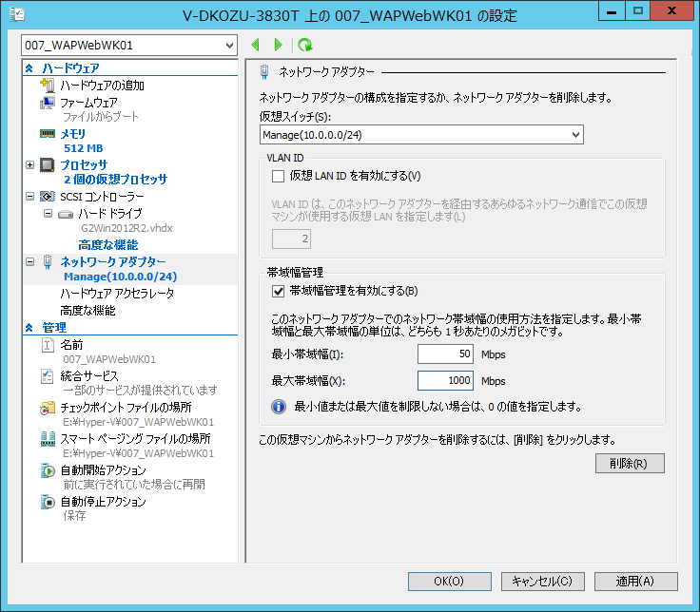Click the maximum bandwidth field showing 1000
Screen dimensions: 700x612
pos(445,380)
